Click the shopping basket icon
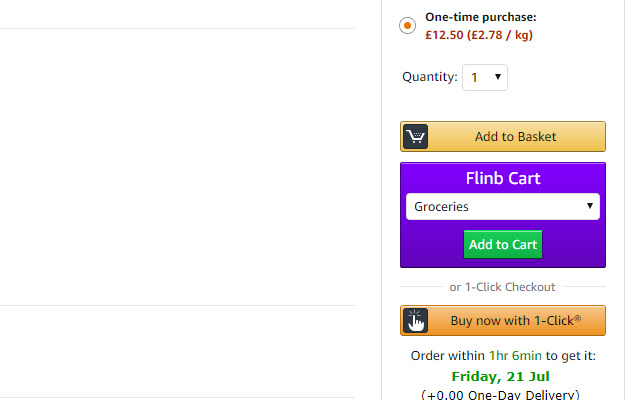The image size is (640, 400). 416,137
